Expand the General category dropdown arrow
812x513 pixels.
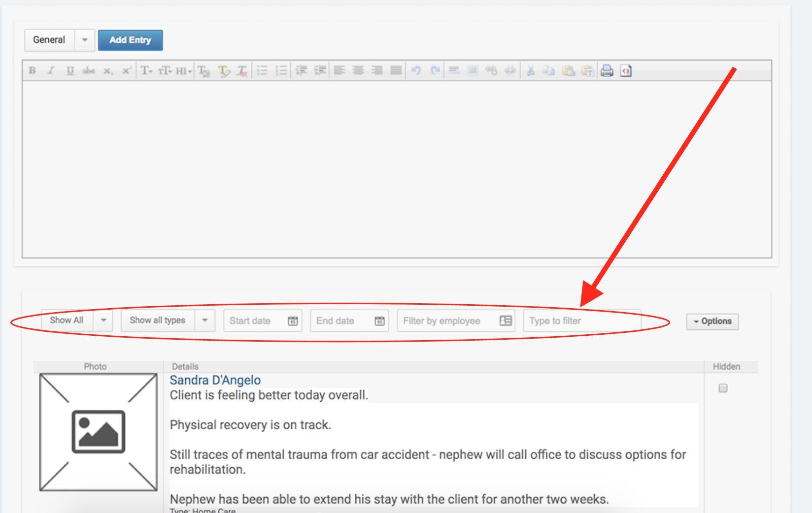(85, 40)
